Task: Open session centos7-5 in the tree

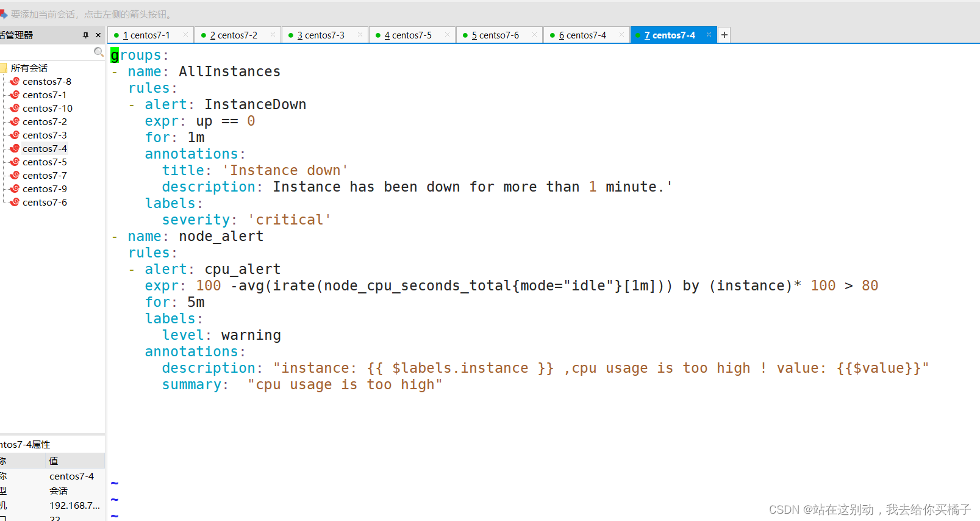Action: (x=45, y=162)
